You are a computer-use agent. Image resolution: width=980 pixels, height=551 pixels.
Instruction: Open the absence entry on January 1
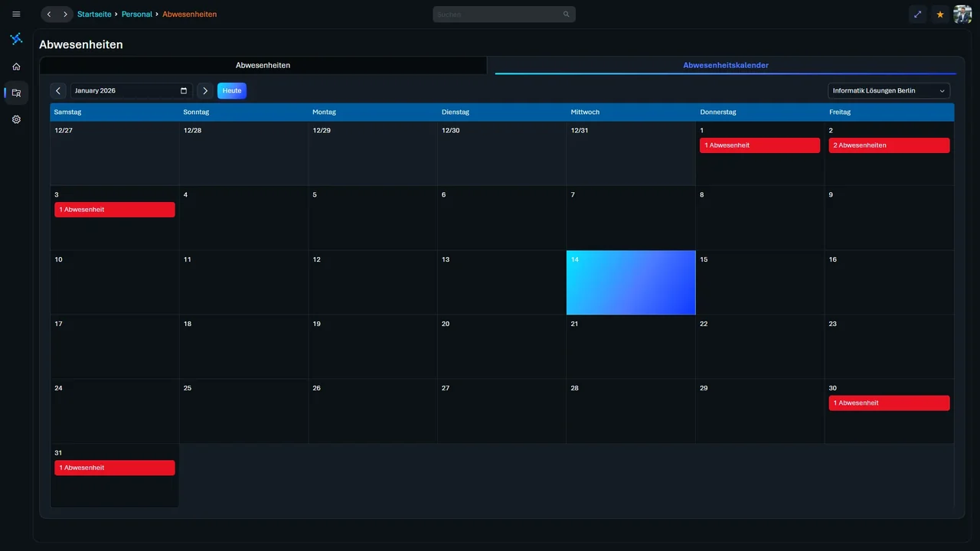point(759,145)
